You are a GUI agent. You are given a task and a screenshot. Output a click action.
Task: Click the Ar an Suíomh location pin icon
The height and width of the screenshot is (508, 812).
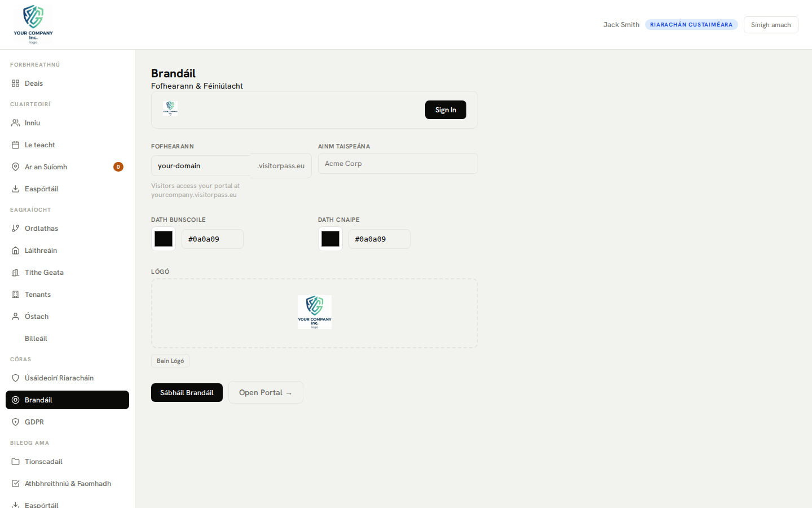click(x=15, y=167)
